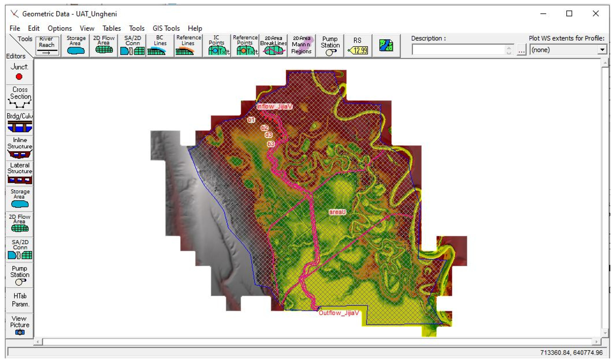The width and height of the screenshot is (615, 364).
Task: Open the Lateral Structure editor
Action: tap(19, 173)
